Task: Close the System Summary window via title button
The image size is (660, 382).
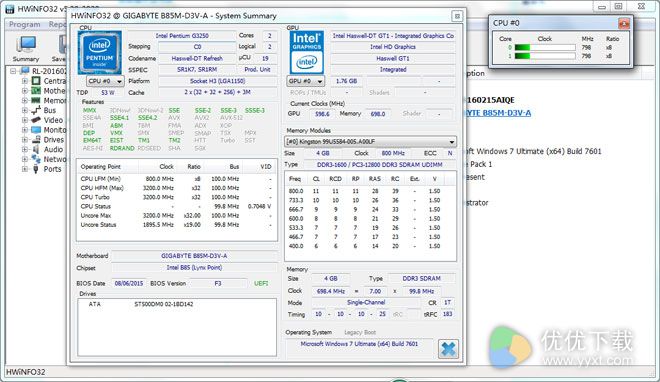Action: 457,16
